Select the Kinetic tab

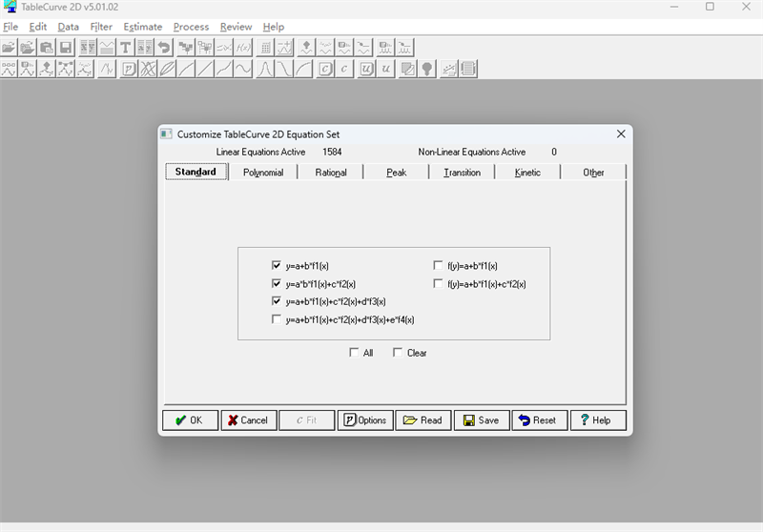pyautogui.click(x=527, y=173)
